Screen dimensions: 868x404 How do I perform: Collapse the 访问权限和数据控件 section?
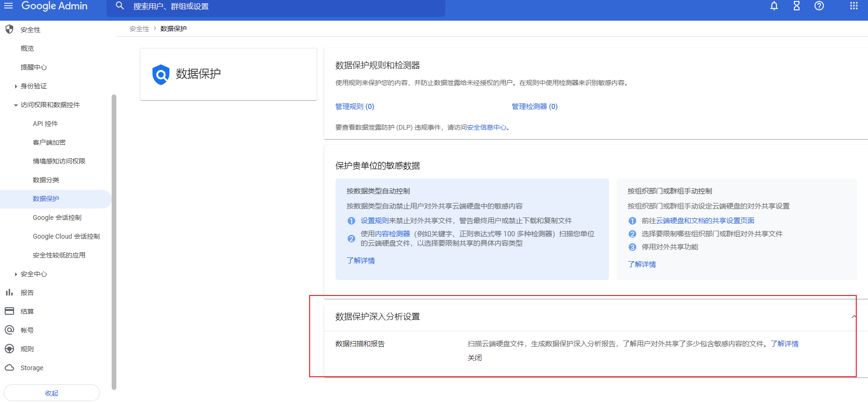click(x=16, y=105)
